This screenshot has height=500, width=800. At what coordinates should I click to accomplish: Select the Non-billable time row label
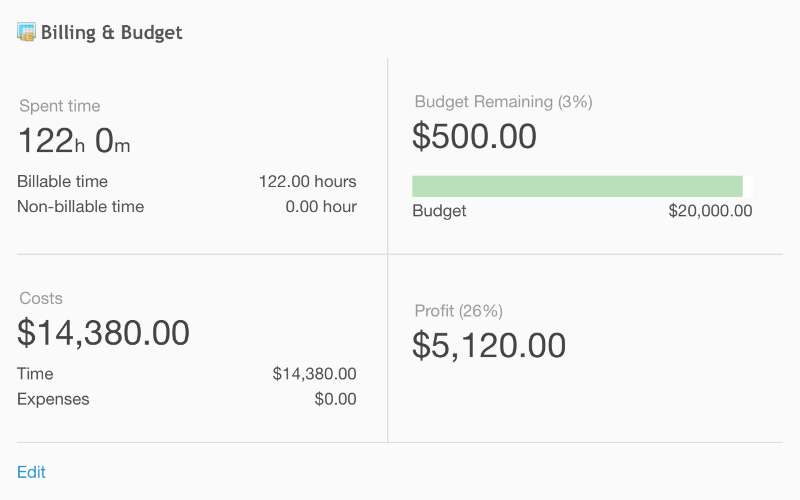pos(81,207)
